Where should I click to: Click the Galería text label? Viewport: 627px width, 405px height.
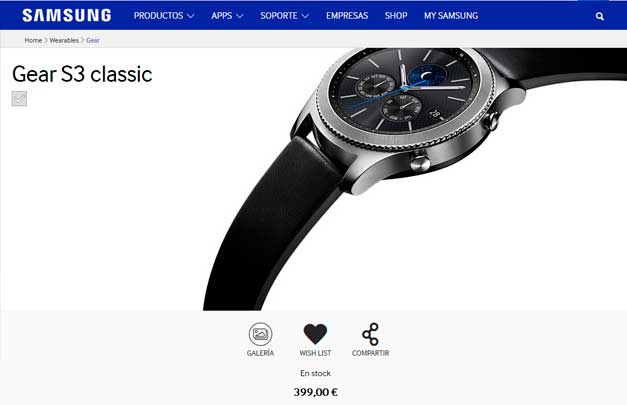(x=260, y=353)
